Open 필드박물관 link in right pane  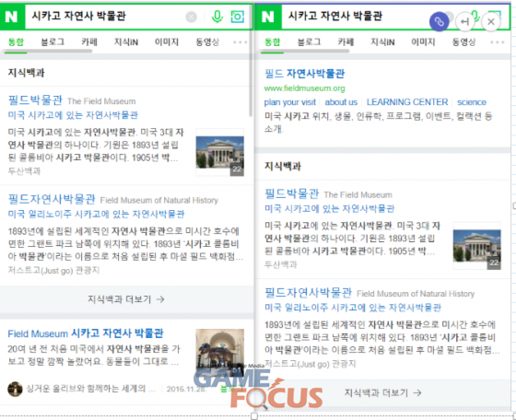tap(291, 193)
